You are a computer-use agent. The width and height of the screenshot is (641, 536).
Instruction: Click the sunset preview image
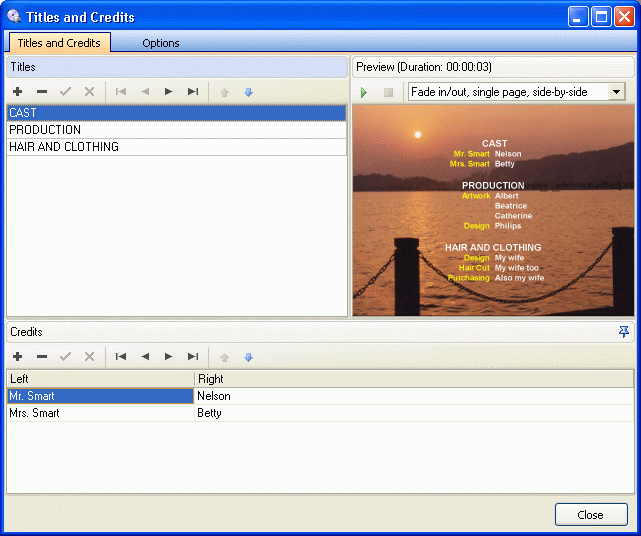[x=493, y=210]
